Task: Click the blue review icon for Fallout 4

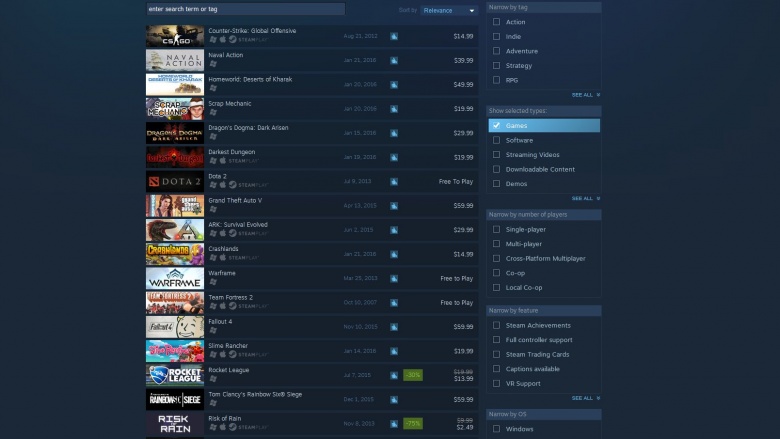Action: 393,327
